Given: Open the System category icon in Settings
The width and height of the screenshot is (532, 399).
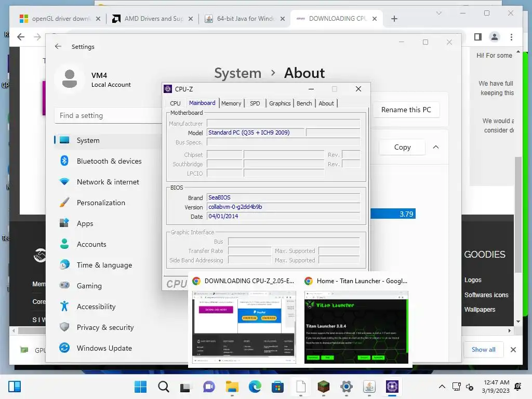Looking at the screenshot, I should [x=64, y=140].
